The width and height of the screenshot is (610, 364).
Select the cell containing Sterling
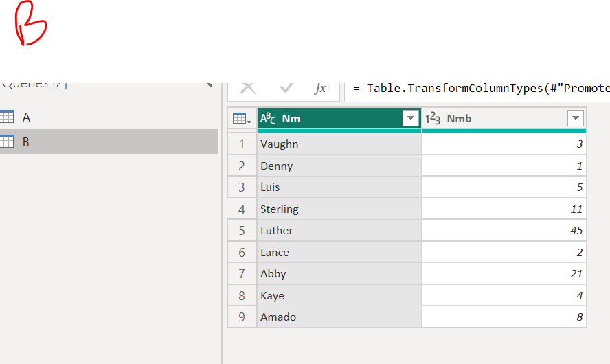pyautogui.click(x=339, y=209)
